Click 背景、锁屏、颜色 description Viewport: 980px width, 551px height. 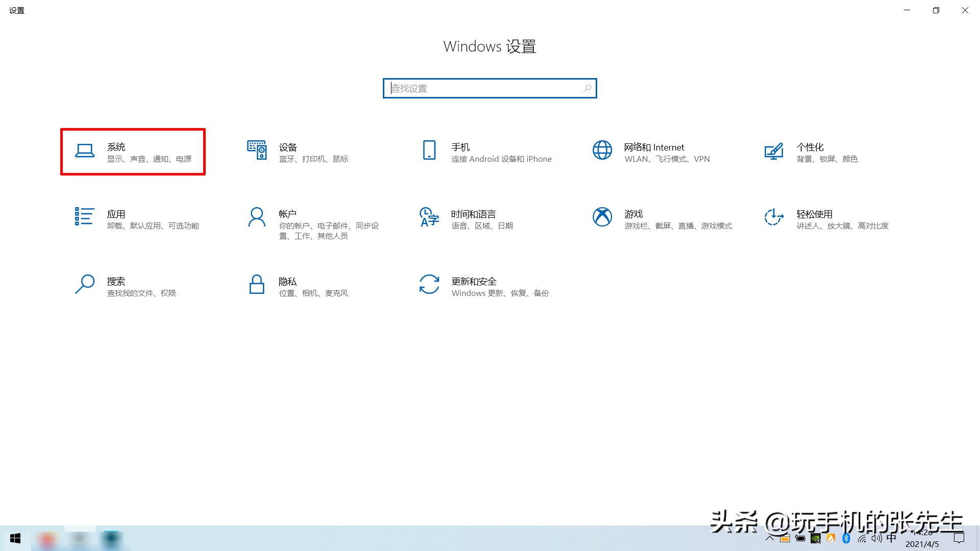click(x=827, y=159)
